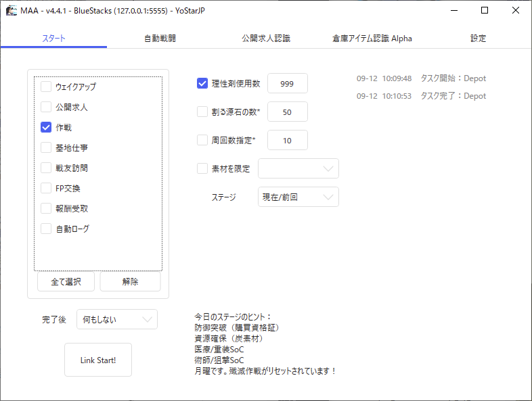
Task: Click the タスク完了：Depot log entry
Action: click(421, 96)
